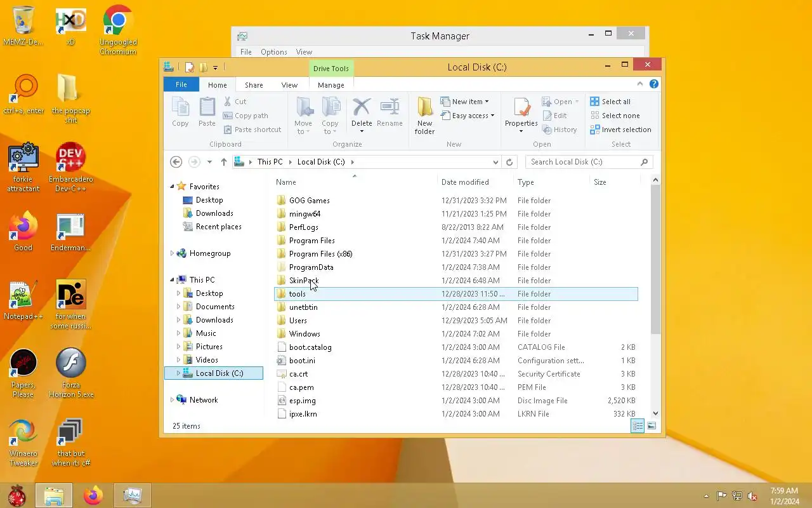The height and width of the screenshot is (508, 812).
Task: Switch to Details view icon in status bar
Action: pyautogui.click(x=638, y=426)
